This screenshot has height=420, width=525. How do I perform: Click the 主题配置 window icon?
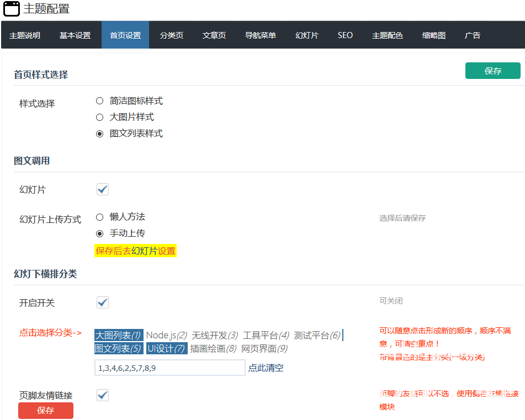pos(12,9)
